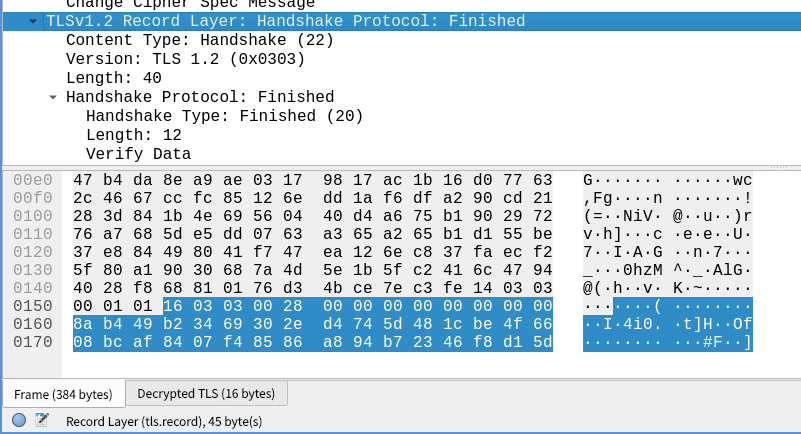Click the expert info circle status icon
The width and height of the screenshot is (801, 434).
(x=19, y=420)
